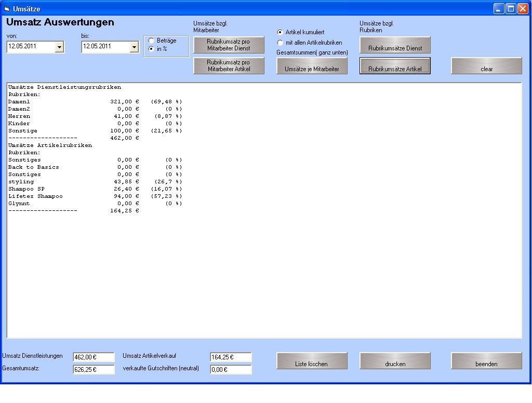Viewport: 532px width, 403px height.
Task: Click the Rubrikumsätze Artikel button
Action: [395, 66]
